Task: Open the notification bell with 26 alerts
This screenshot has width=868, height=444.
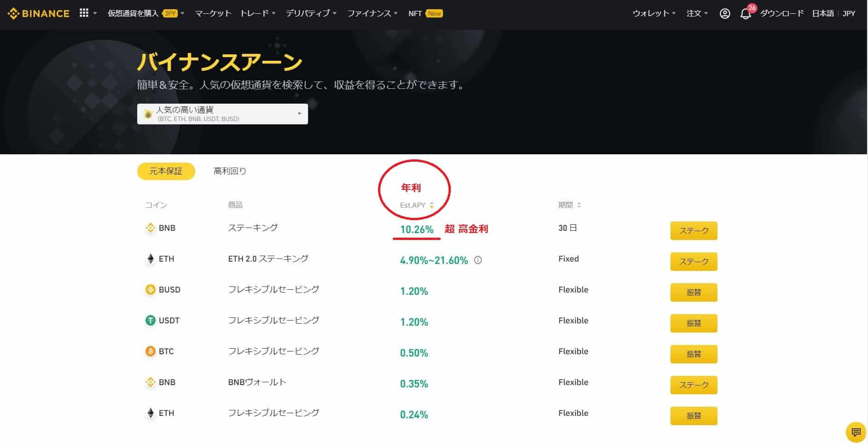Action: pyautogui.click(x=746, y=13)
